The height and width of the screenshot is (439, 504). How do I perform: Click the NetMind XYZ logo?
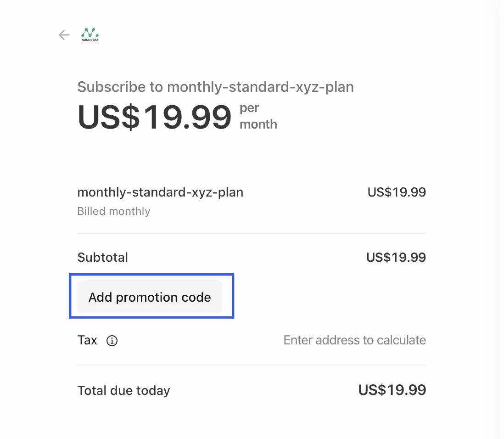coord(90,33)
